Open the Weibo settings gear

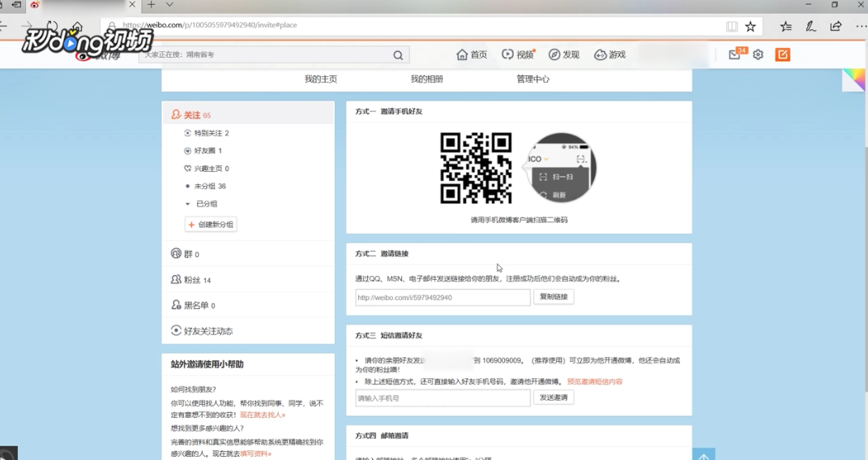[758, 54]
